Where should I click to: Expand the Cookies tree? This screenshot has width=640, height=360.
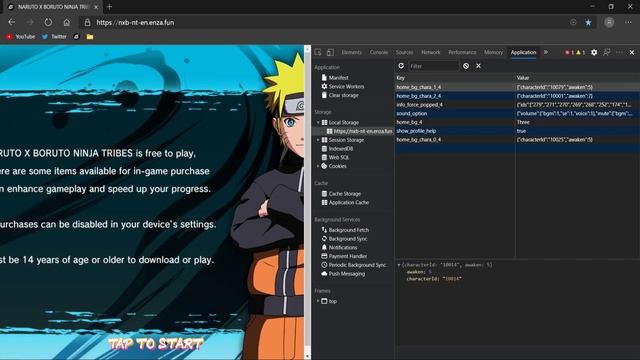point(318,166)
